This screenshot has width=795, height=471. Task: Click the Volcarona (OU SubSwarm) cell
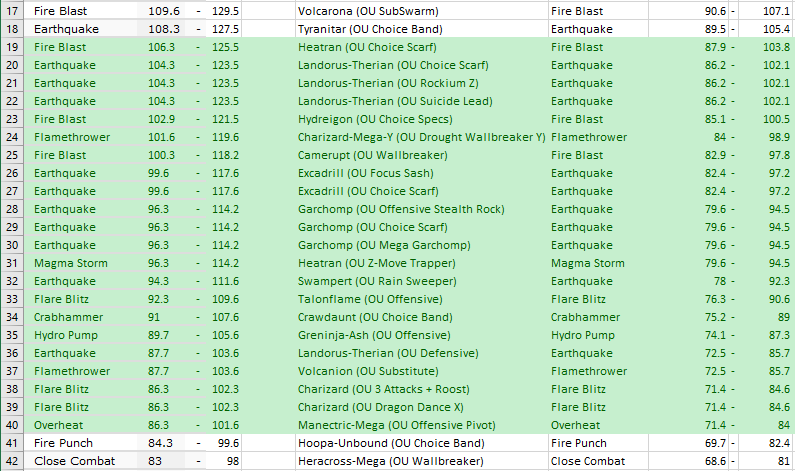coord(420,10)
